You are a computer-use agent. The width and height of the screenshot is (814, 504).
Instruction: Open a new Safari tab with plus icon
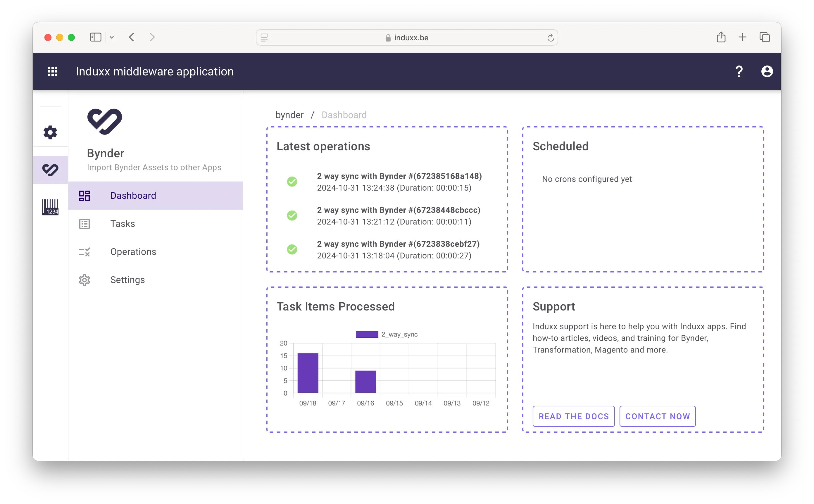742,37
